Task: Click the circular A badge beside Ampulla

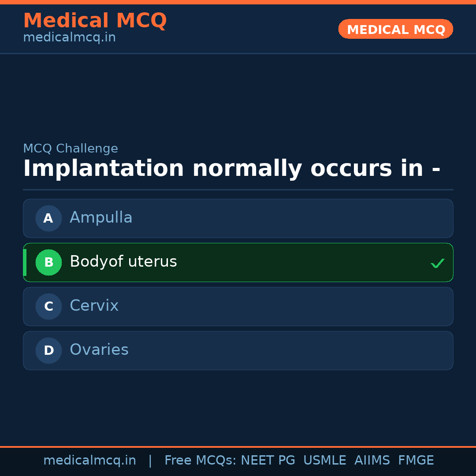Action: (48, 218)
